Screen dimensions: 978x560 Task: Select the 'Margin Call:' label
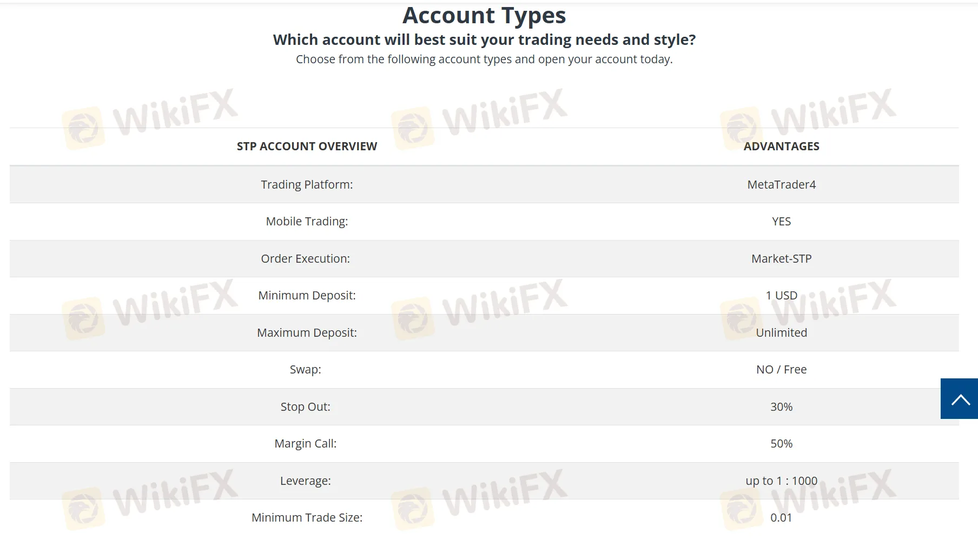pos(305,444)
